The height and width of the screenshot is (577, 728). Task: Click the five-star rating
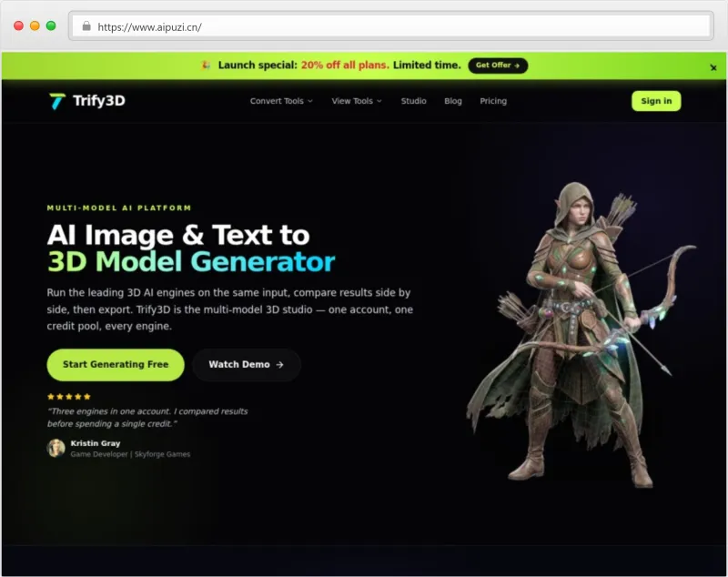click(69, 397)
